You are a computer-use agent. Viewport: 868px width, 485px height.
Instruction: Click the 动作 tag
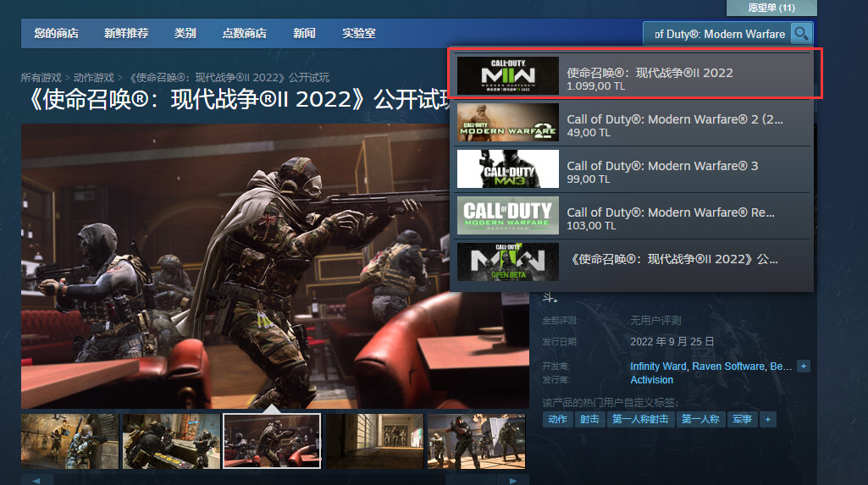click(x=557, y=419)
